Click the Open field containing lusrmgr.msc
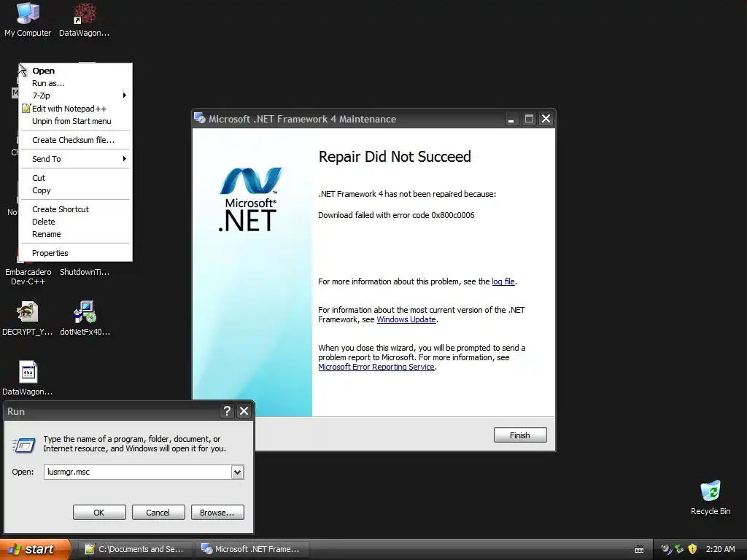Viewport: 747px width, 560px height. (x=138, y=472)
